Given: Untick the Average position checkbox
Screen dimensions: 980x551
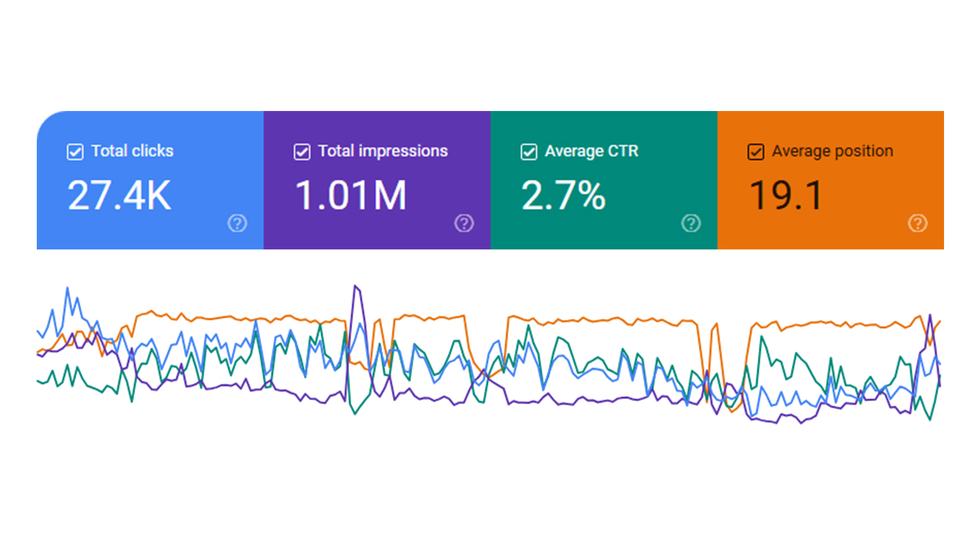Looking at the screenshot, I should (755, 152).
